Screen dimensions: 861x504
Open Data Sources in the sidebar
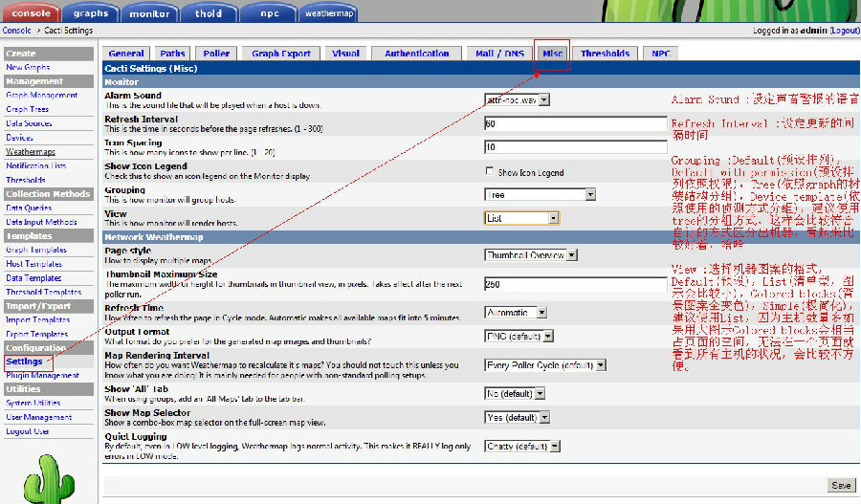point(29,123)
